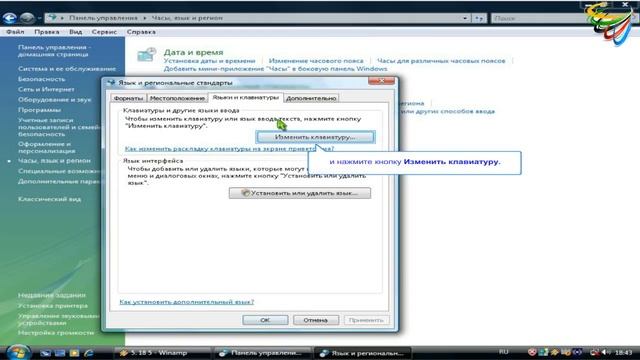Open the Windows Start orb
640x360 pixels.
click(18, 352)
